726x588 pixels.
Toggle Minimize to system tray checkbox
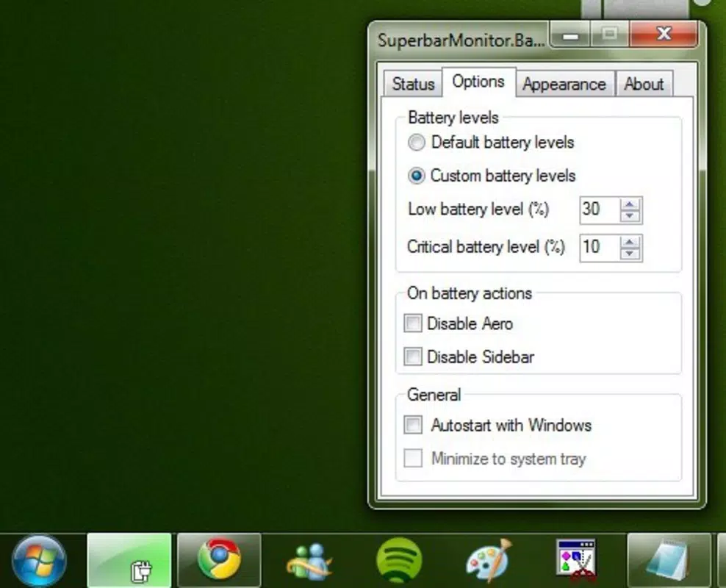click(412, 459)
